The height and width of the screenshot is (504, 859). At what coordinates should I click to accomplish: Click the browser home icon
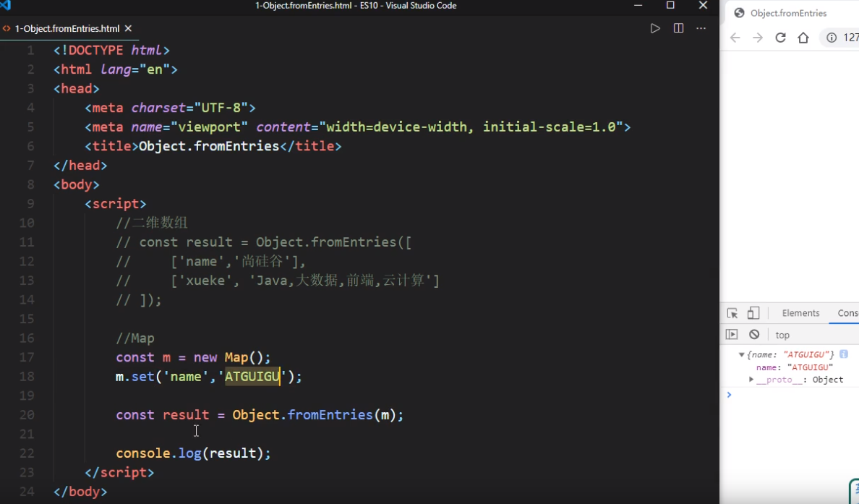[x=803, y=38]
